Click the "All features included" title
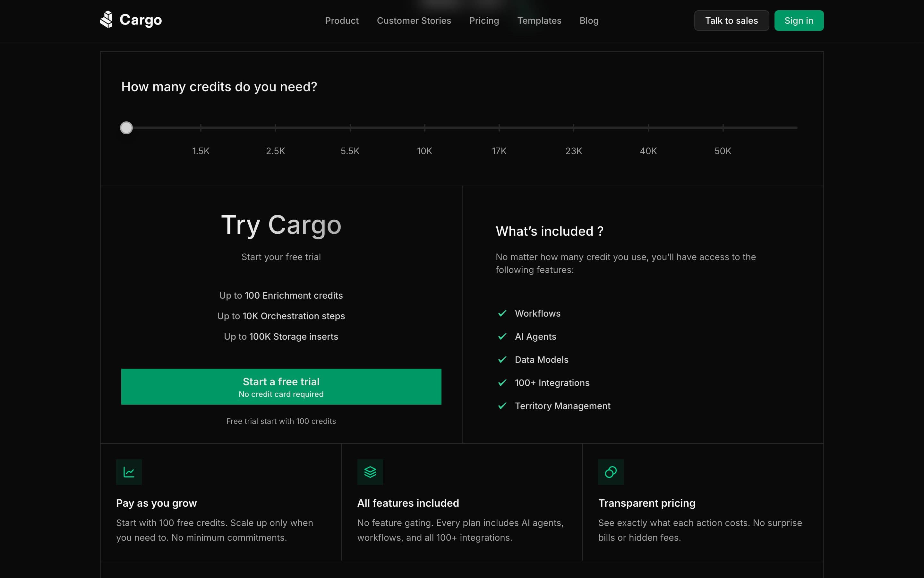The image size is (924, 578). point(408,503)
